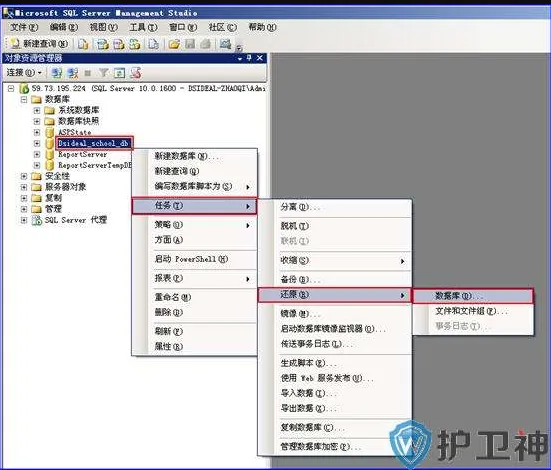
Task: Open the 工具 menu
Action: (143, 27)
